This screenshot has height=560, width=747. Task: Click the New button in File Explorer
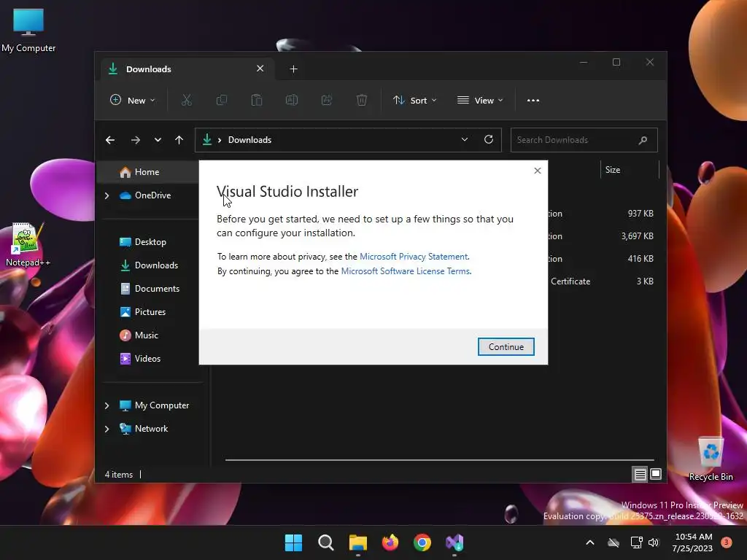click(x=133, y=101)
